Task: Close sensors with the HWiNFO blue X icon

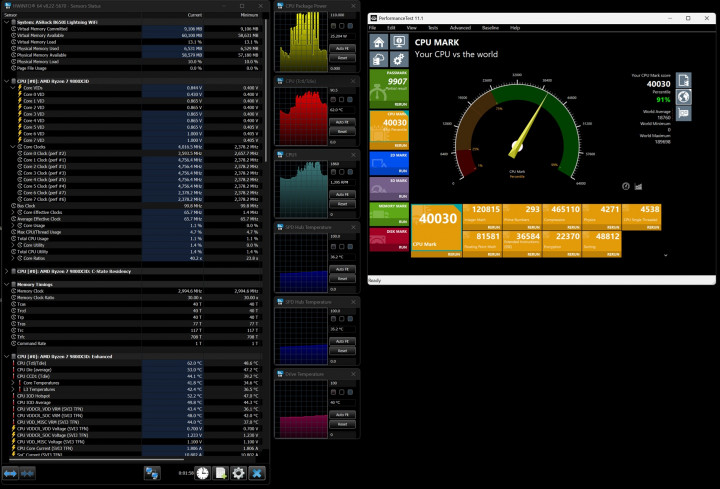Action: (x=257, y=473)
